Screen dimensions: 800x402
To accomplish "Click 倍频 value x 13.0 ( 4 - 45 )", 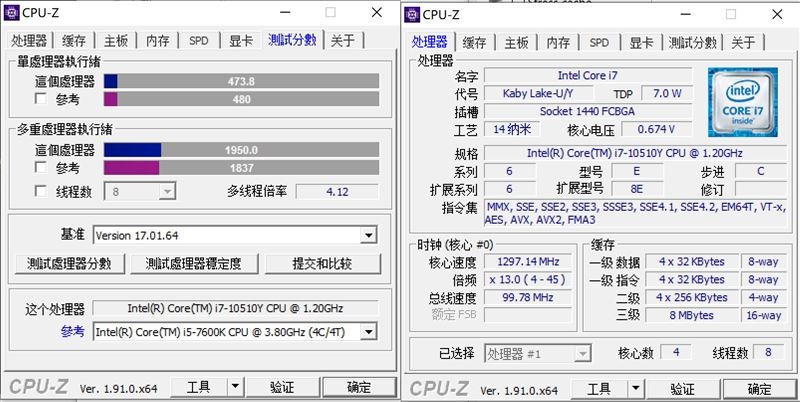I will pos(528,280).
